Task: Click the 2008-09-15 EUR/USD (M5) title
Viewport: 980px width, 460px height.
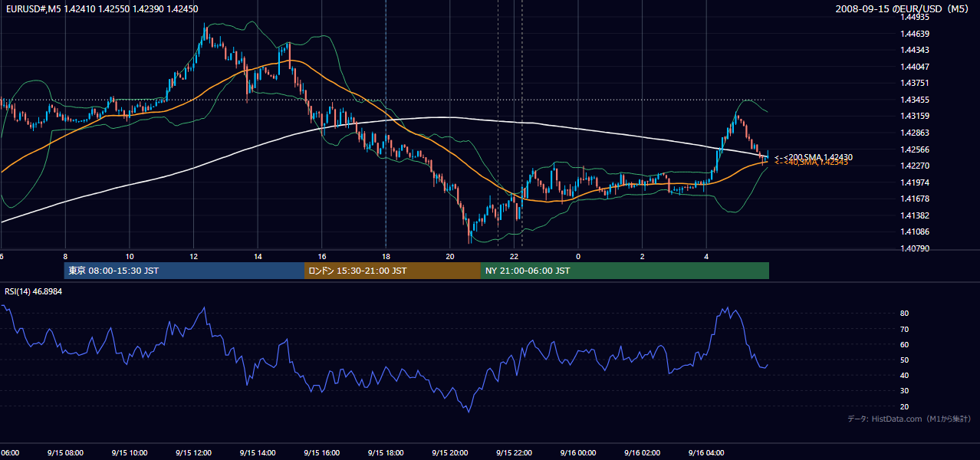Action: [x=902, y=9]
